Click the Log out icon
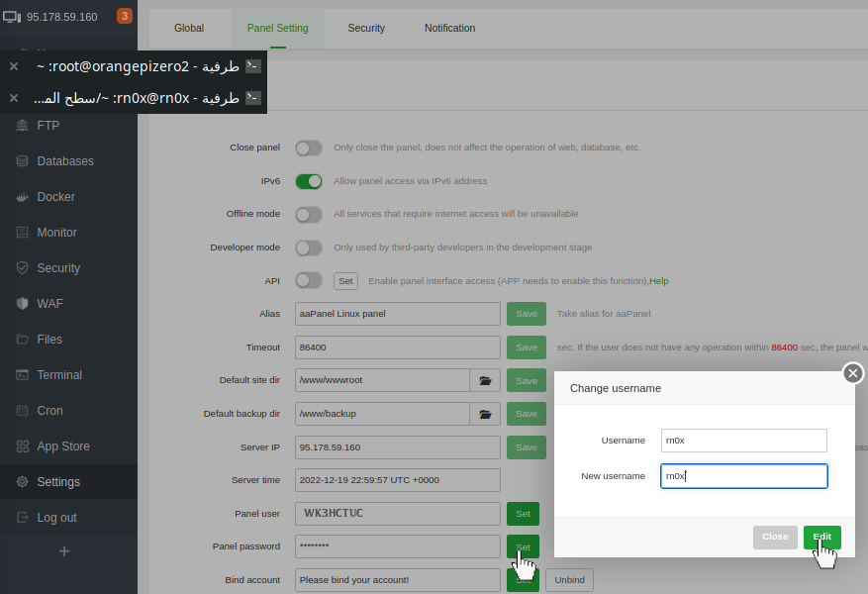Screen dimensions: 868x594 click(22, 518)
